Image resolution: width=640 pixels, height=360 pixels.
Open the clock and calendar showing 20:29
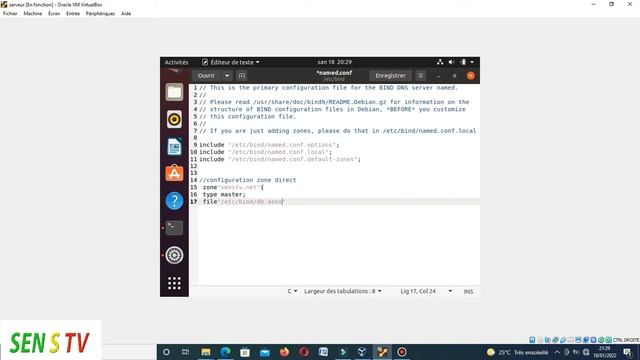point(335,62)
